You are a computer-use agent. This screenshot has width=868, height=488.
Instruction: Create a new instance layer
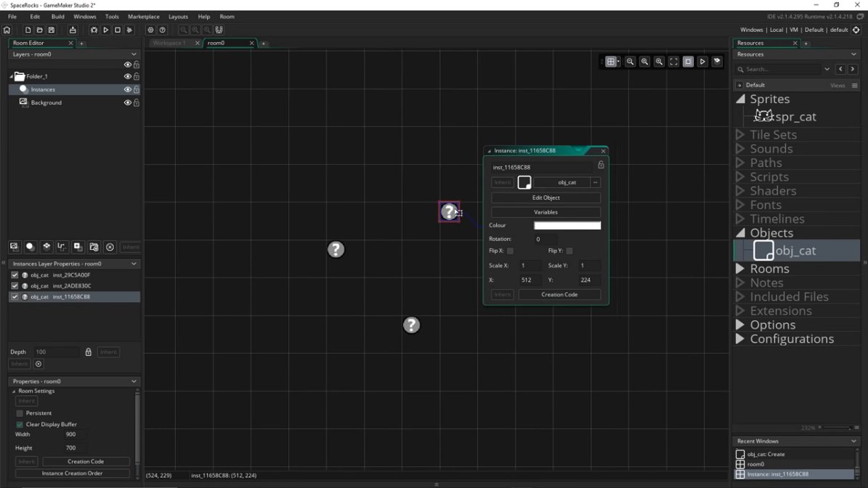tap(30, 247)
